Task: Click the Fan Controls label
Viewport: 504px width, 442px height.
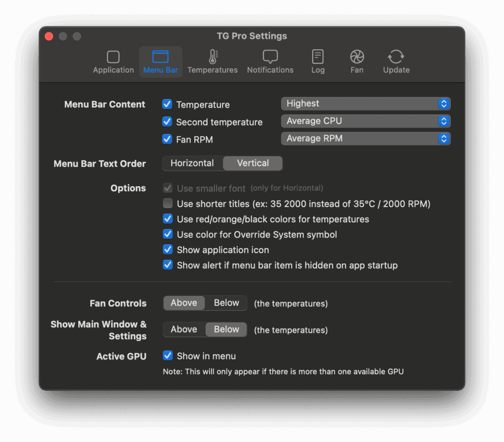Action: click(118, 303)
